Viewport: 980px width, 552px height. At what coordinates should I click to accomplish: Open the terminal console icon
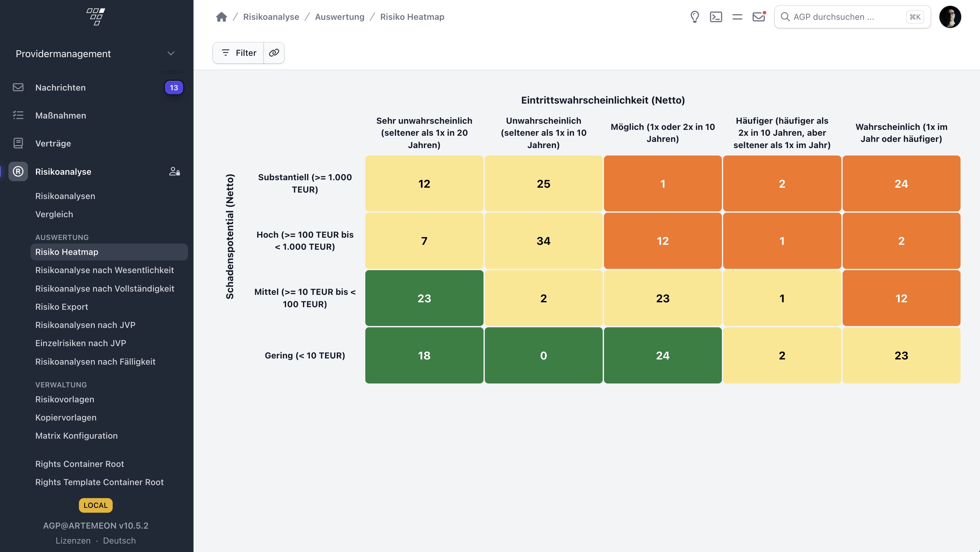pos(716,17)
